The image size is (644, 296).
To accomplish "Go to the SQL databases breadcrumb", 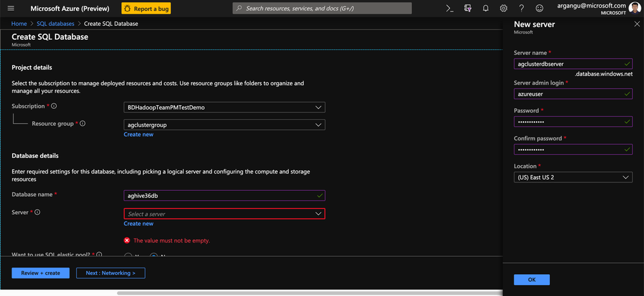I will pos(55,24).
